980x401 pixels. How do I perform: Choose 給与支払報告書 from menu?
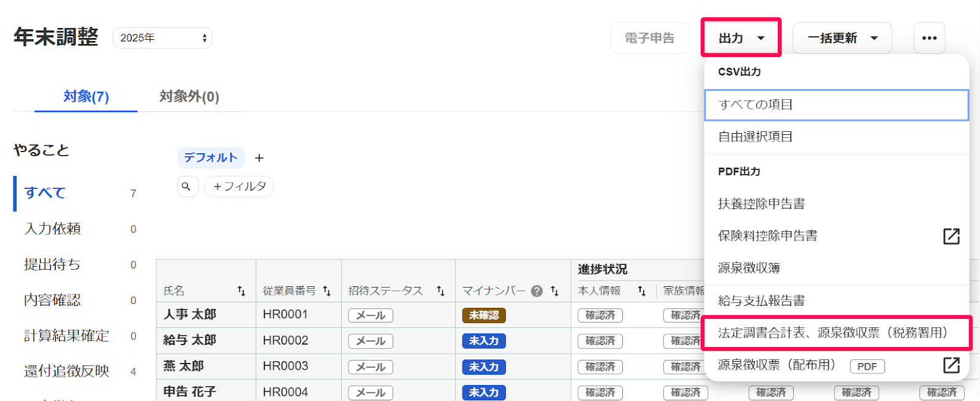837,301
